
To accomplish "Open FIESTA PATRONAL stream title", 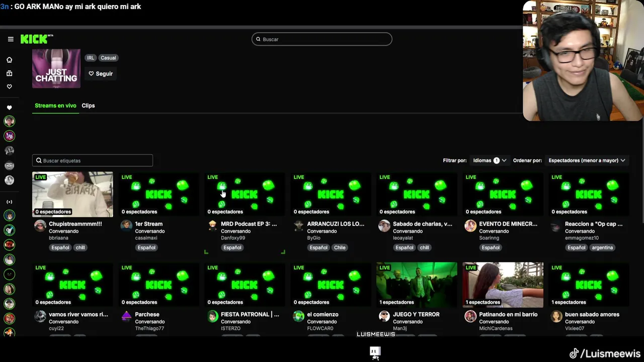I will pyautogui.click(x=250, y=314).
